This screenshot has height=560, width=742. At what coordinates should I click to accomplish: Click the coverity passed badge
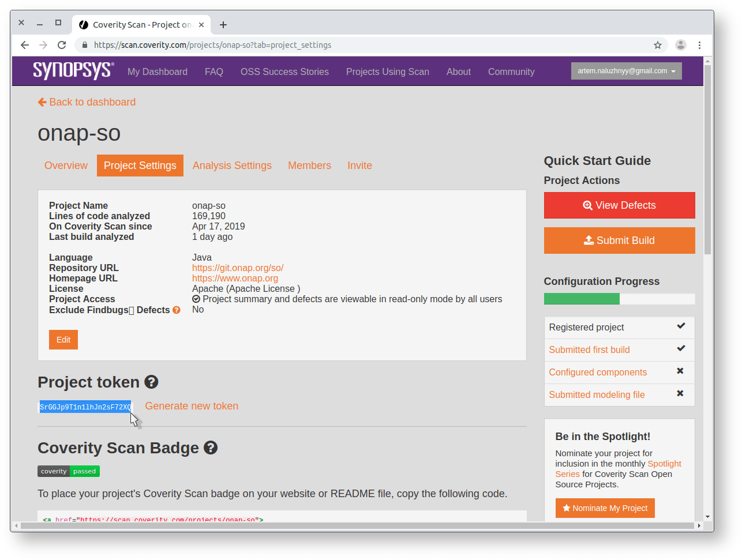69,471
